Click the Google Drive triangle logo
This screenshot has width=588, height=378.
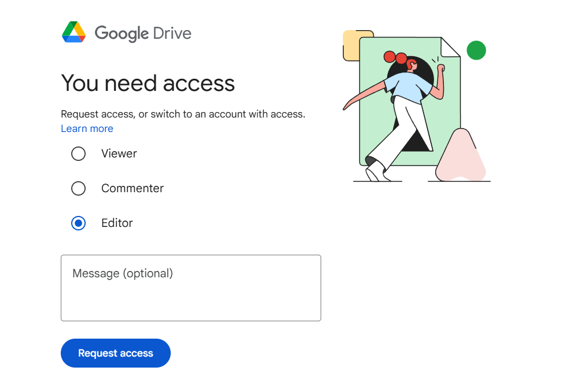pos(73,32)
